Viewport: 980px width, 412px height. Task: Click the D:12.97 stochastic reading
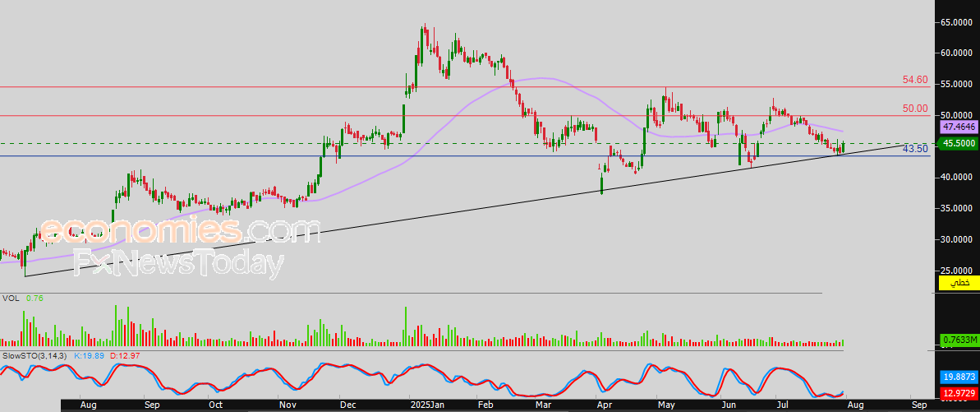click(127, 355)
